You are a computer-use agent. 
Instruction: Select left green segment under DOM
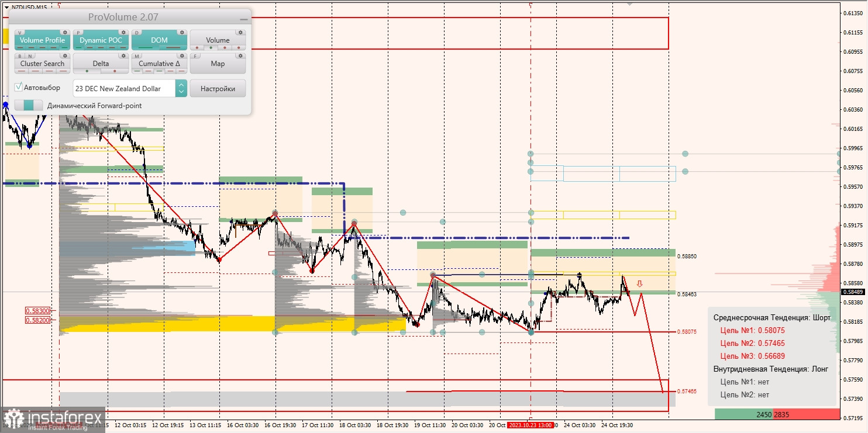(145, 47)
